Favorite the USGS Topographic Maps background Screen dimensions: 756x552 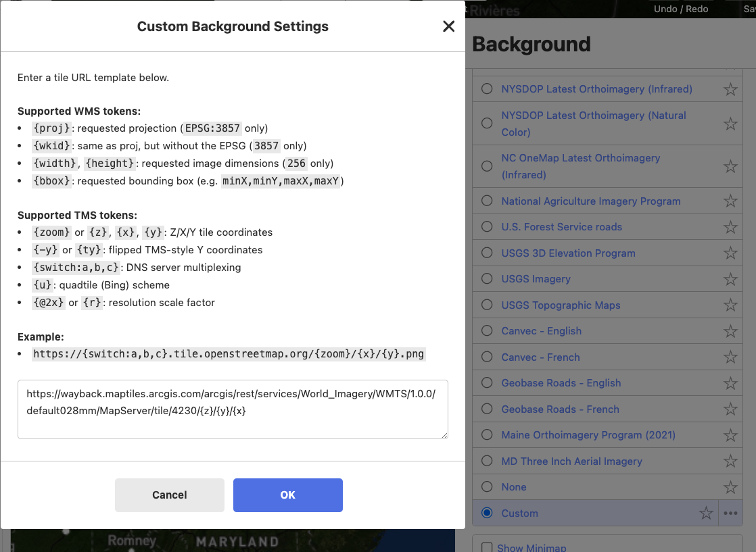pos(730,305)
